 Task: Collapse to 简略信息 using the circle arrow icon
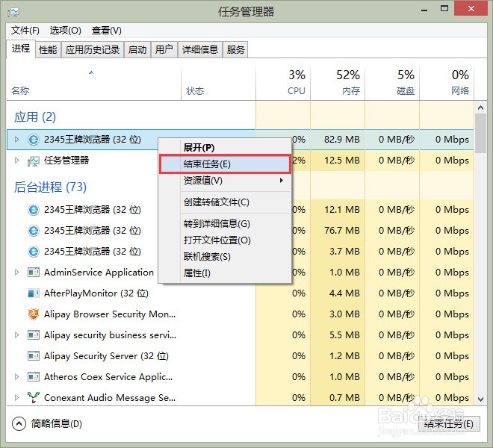click(19, 424)
